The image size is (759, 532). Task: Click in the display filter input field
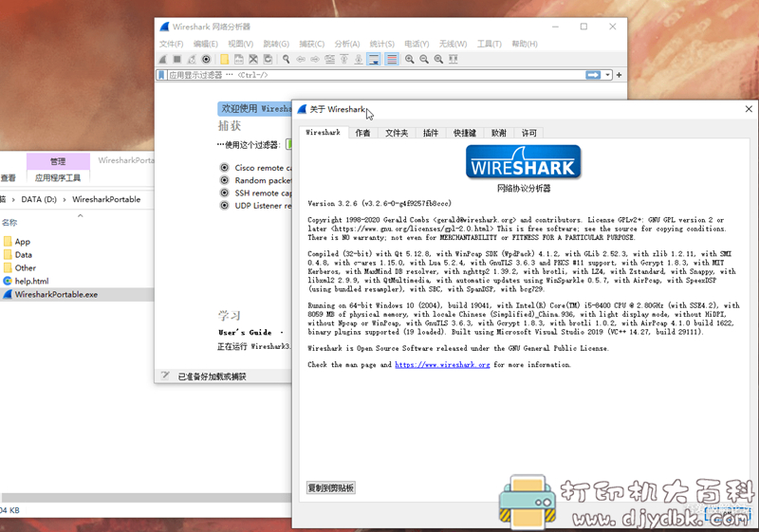[x=375, y=75]
